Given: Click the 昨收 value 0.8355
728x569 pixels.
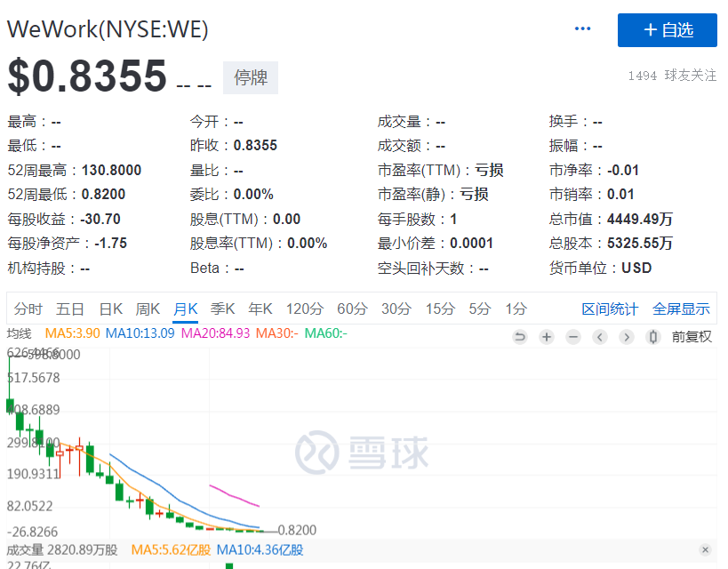Looking at the screenshot, I should (255, 146).
